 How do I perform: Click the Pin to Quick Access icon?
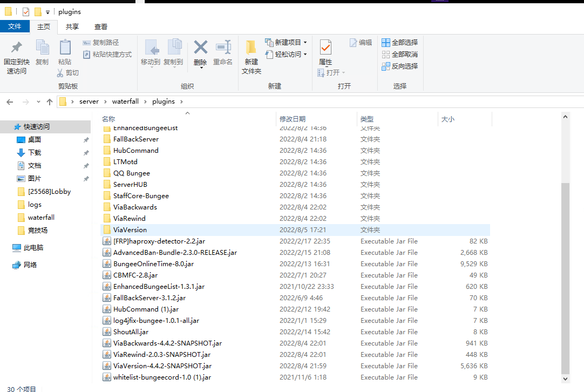(16, 48)
